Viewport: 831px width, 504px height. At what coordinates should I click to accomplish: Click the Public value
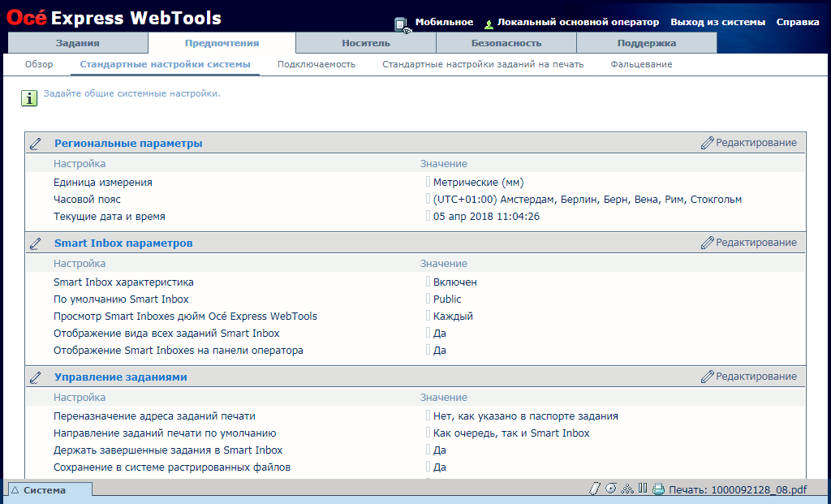[447, 299]
